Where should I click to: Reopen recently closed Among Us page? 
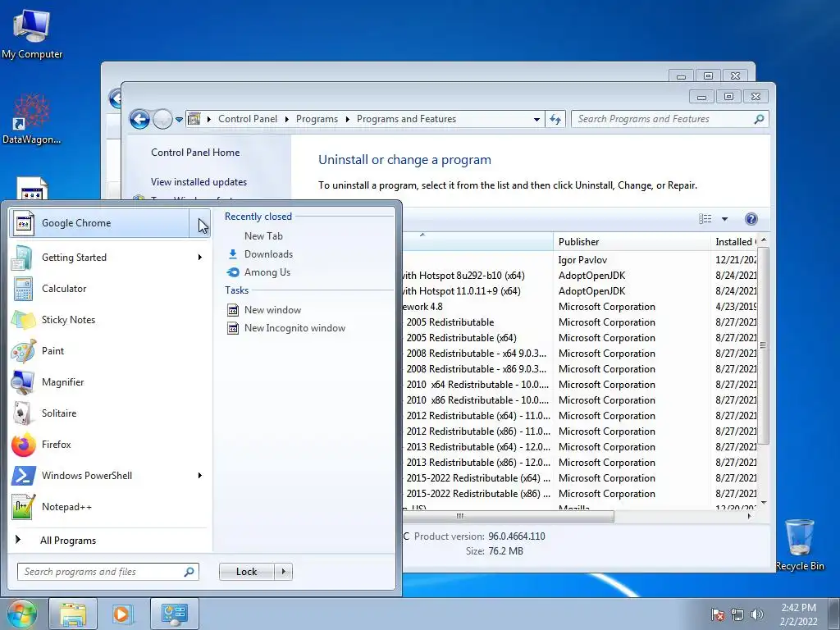pyautogui.click(x=267, y=272)
